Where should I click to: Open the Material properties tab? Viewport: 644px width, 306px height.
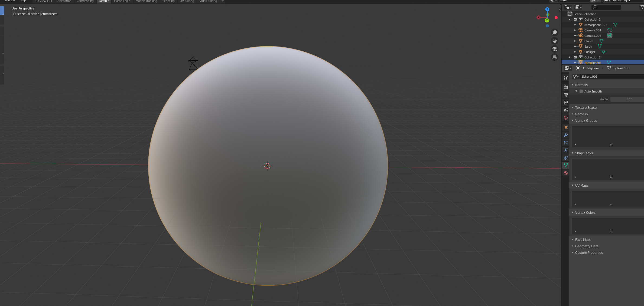(x=565, y=173)
